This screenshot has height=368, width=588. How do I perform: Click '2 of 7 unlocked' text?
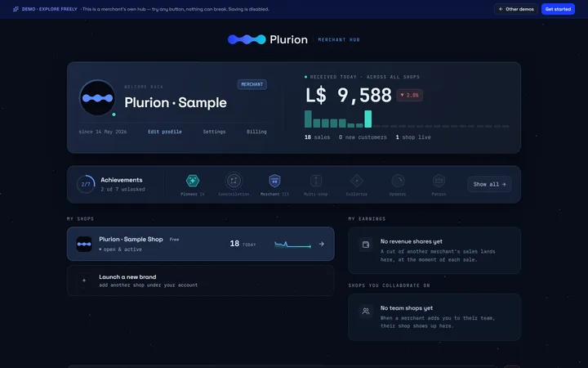(122, 189)
